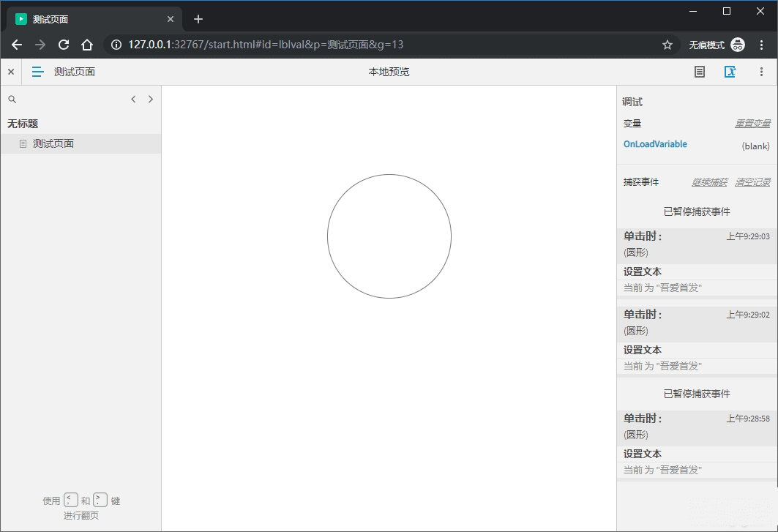Click the 重置变量 reset variables link
Screen dimensions: 778x532
click(x=752, y=124)
